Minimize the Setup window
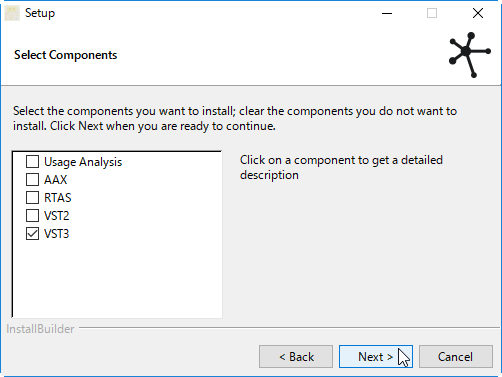The width and height of the screenshot is (502, 377). tap(387, 13)
